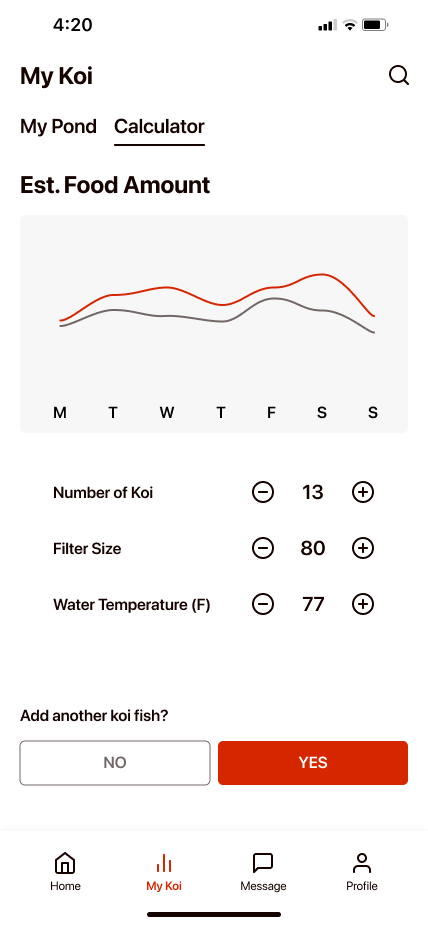
Task: Tap the battery icon in status bar
Action: tap(375, 25)
